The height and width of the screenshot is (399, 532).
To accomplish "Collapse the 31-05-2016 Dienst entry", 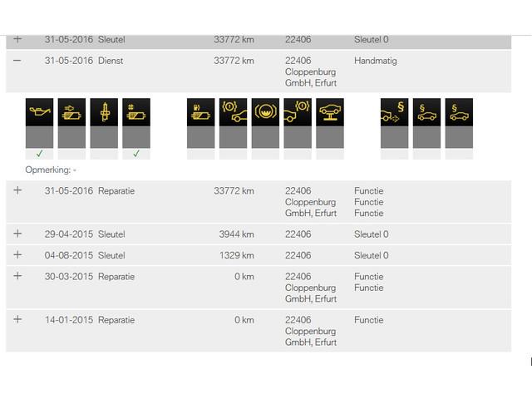I will tap(17, 61).
